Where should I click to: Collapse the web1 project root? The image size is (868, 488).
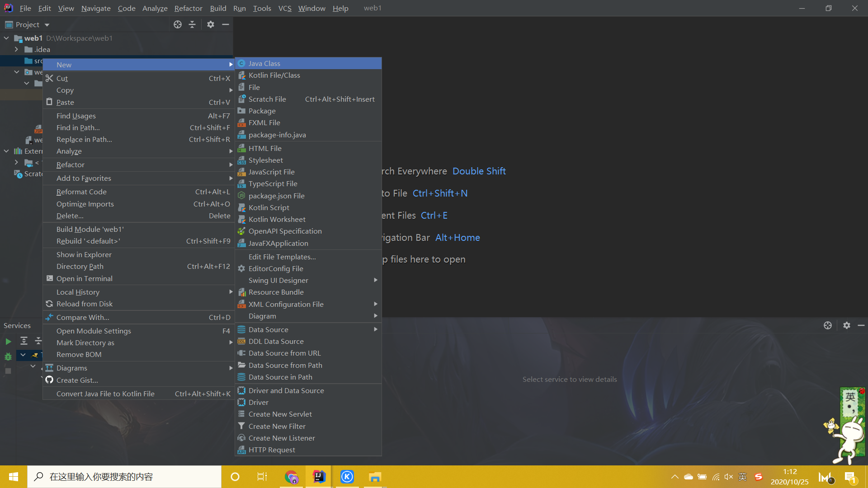pyautogui.click(x=6, y=38)
